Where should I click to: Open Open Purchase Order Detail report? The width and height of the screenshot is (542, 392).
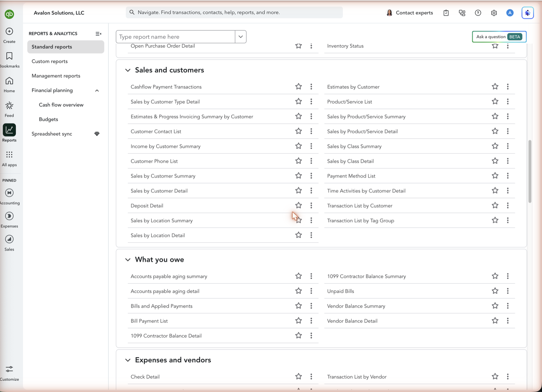pyautogui.click(x=163, y=46)
